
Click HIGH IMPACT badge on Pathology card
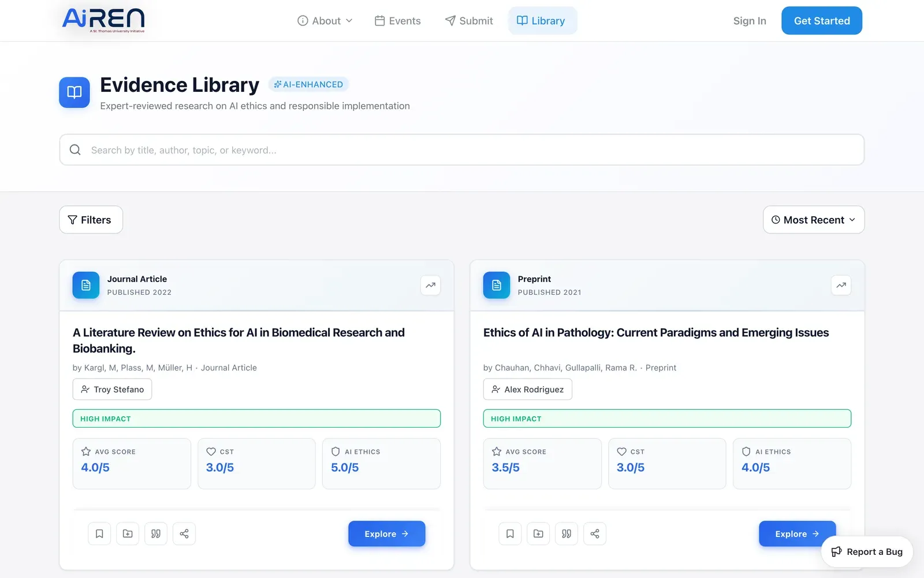667,418
